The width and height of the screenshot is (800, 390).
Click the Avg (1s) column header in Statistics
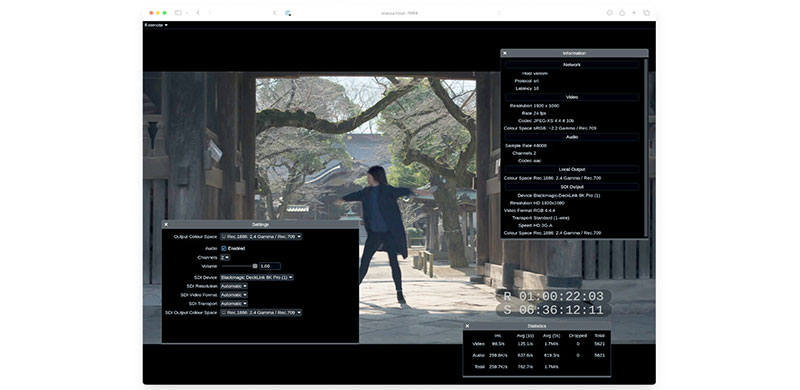click(x=525, y=335)
